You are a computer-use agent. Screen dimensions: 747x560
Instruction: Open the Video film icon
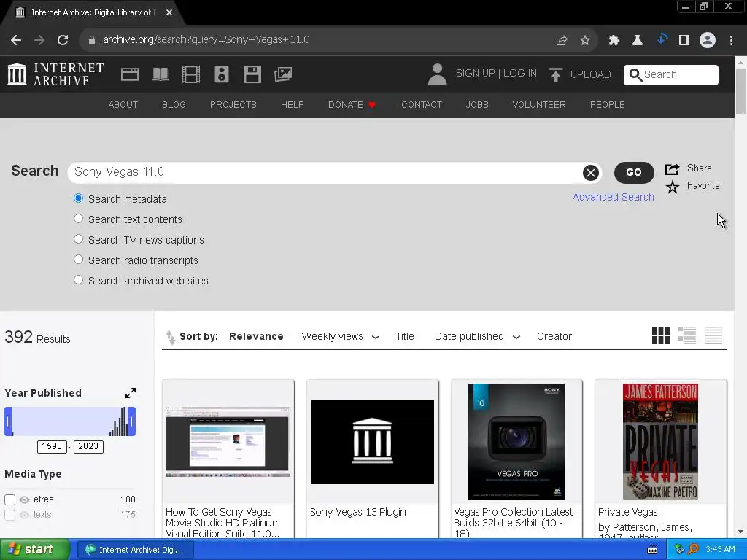(x=191, y=74)
